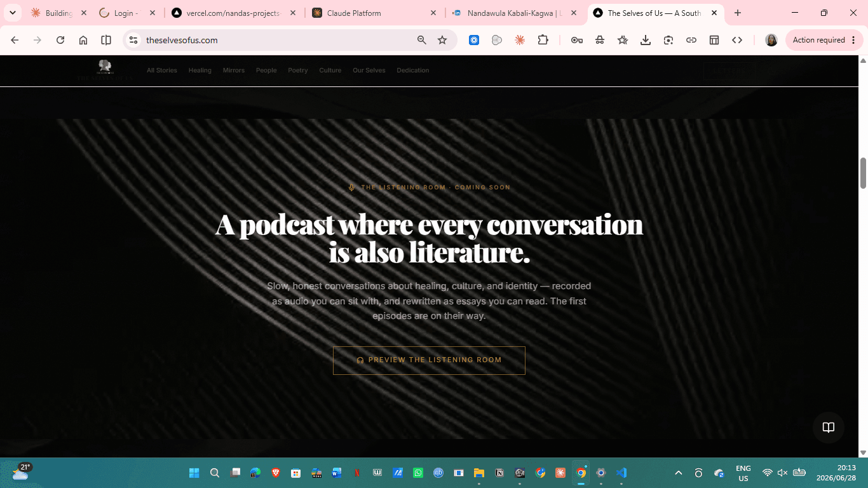Image resolution: width=868 pixels, height=488 pixels.
Task: Open the password manager key icon
Action: click(x=577, y=40)
